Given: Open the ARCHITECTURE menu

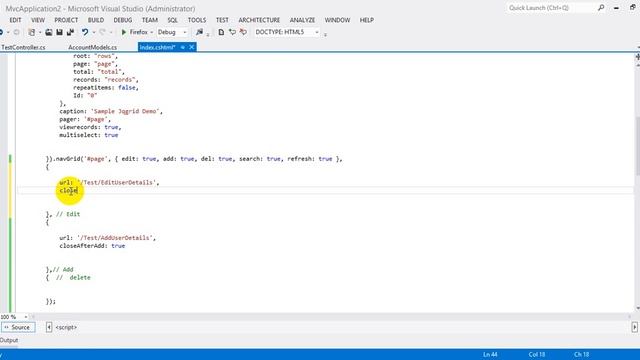Looking at the screenshot, I should [x=259, y=20].
